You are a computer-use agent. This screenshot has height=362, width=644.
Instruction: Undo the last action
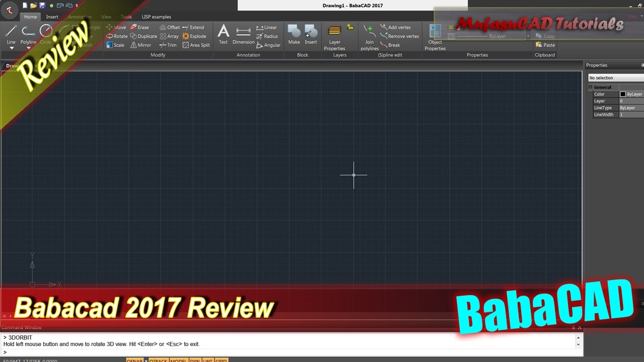pos(60,6)
